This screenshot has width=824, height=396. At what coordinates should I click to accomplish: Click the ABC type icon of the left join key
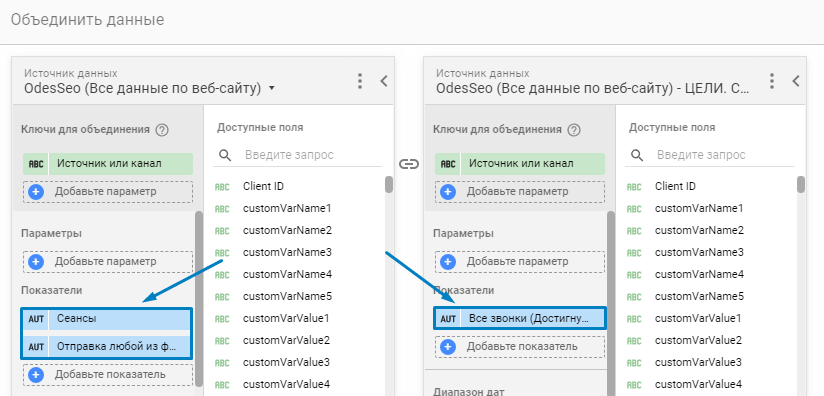coord(36,164)
